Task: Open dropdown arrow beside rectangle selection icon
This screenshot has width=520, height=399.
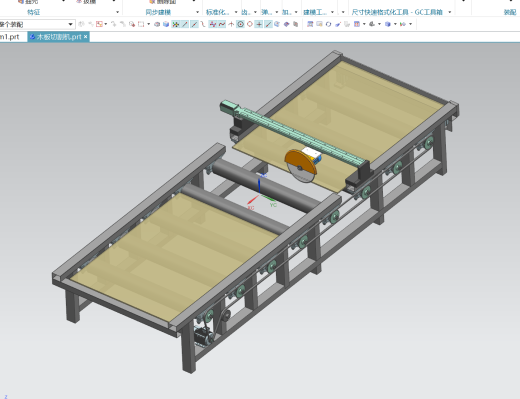Action: pos(149,24)
